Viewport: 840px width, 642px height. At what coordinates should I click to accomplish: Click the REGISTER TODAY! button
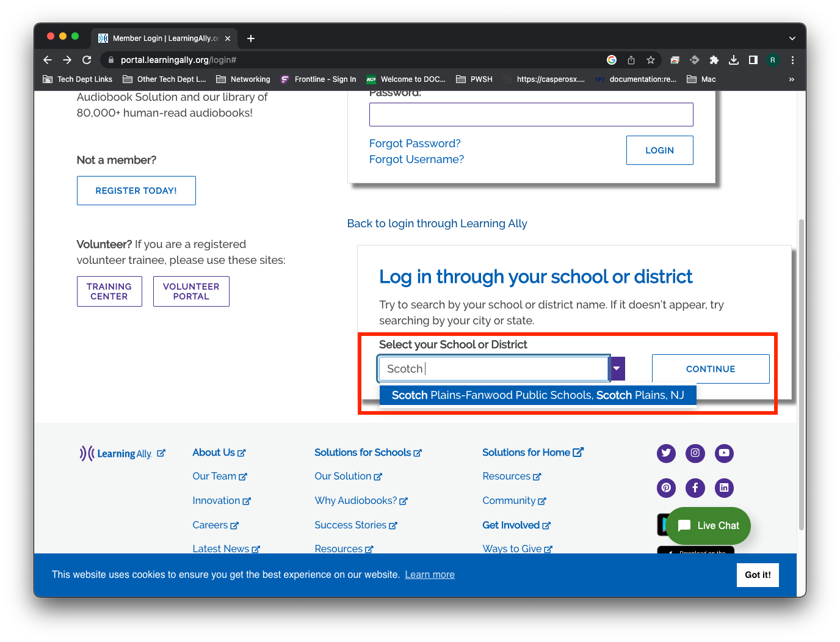[136, 191]
